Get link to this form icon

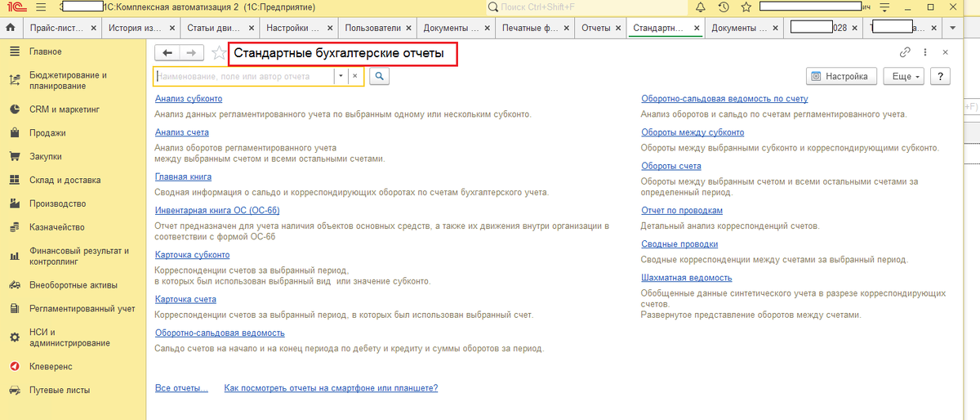pos(905,52)
